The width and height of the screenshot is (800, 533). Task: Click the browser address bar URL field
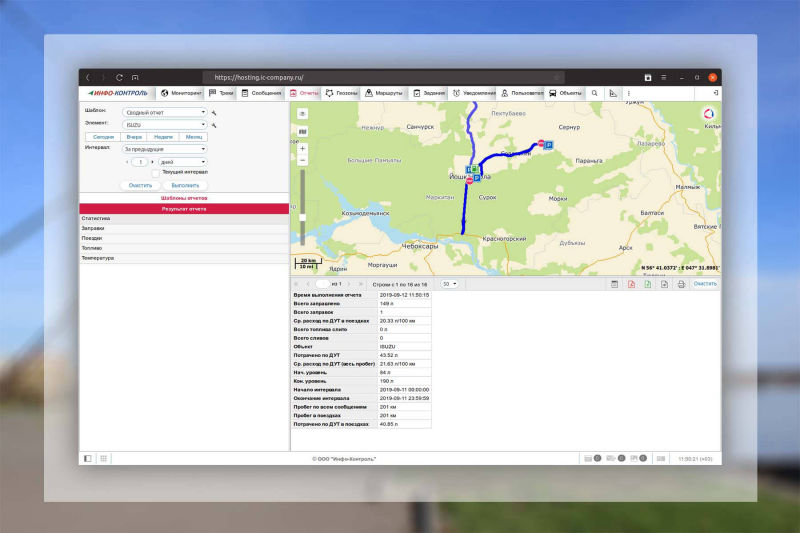coord(380,77)
